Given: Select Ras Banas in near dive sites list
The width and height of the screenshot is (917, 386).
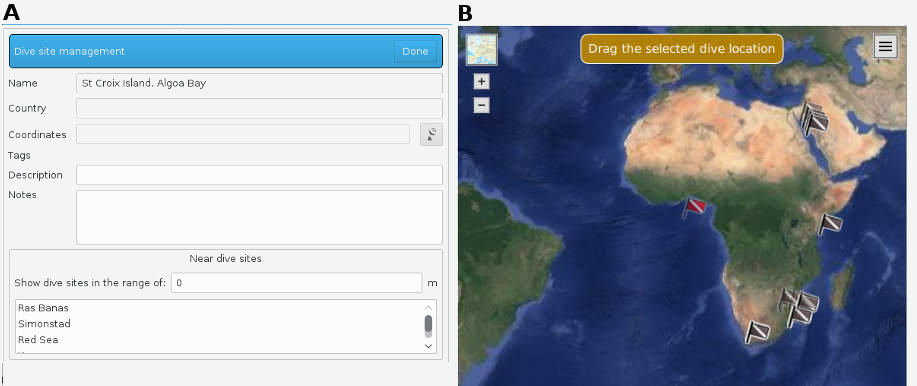Looking at the screenshot, I should [43, 308].
